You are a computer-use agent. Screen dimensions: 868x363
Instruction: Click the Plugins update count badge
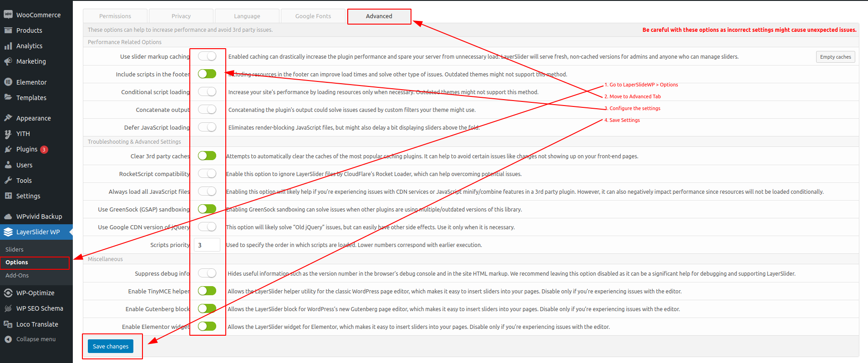44,150
